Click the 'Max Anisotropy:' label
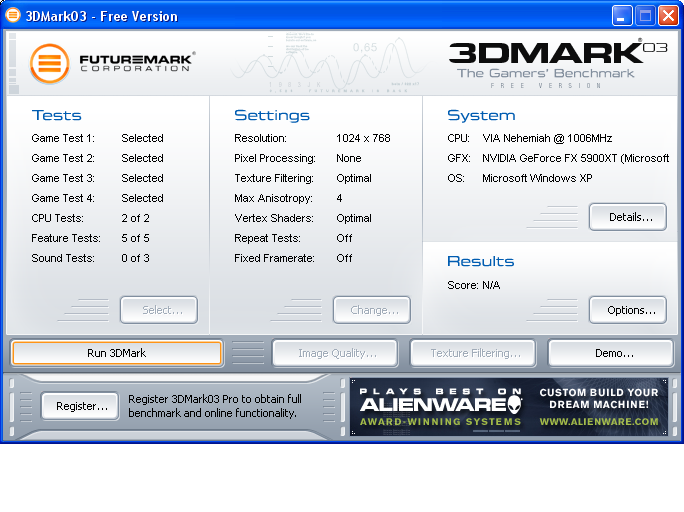The width and height of the screenshot is (684, 512). tap(274, 198)
